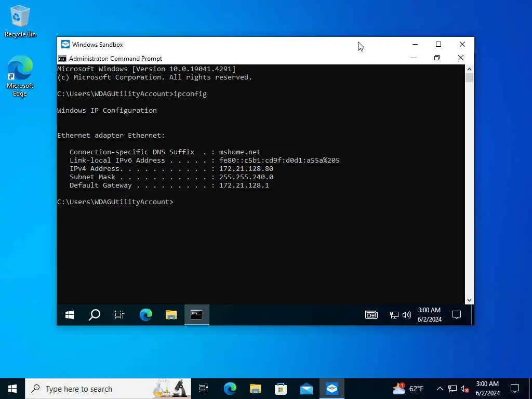Open File Explorer in the sandbox taskbar
The width and height of the screenshot is (532, 399).
171,315
